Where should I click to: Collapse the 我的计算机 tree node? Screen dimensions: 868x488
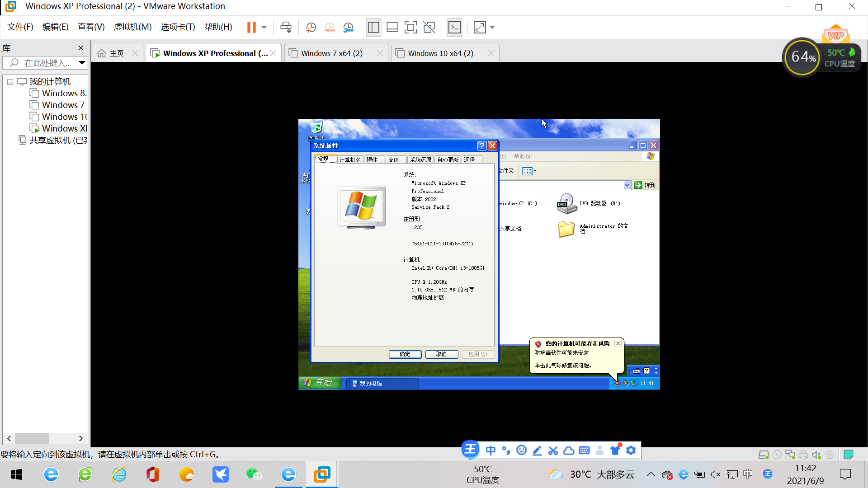(x=10, y=82)
